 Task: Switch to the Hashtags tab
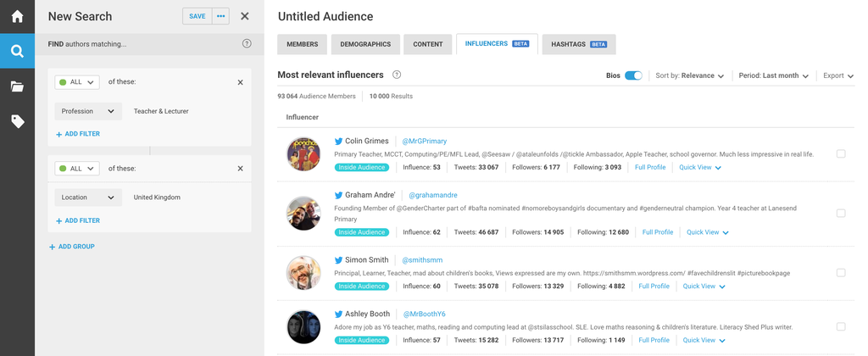point(579,44)
